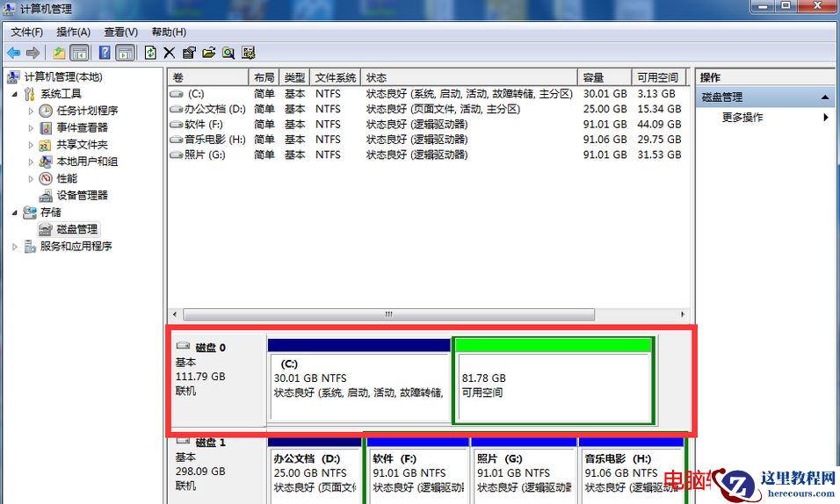Select the 设备管理器 tree item
This screenshot has height=504, width=840.
click(x=82, y=196)
